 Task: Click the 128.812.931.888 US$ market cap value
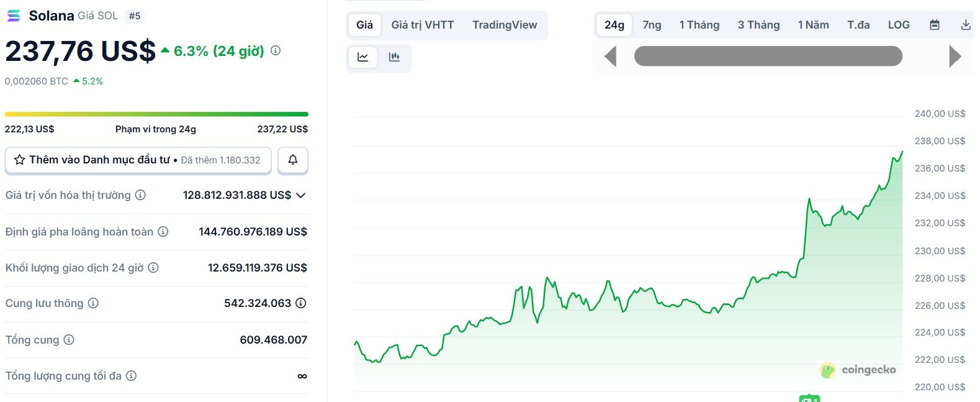pyautogui.click(x=237, y=195)
